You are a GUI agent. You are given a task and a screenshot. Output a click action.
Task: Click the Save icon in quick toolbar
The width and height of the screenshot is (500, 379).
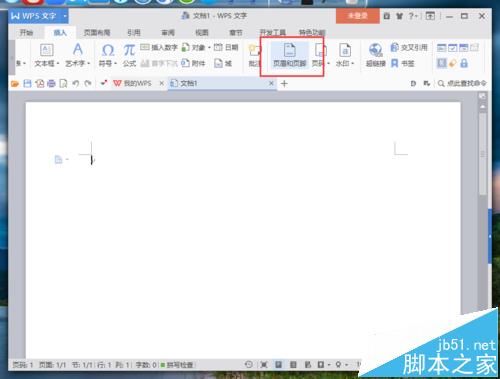tap(27, 83)
